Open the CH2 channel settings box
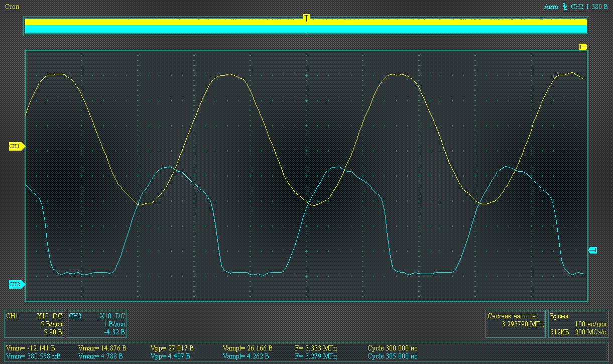Image resolution: width=613 pixels, height=364 pixels. (97, 324)
